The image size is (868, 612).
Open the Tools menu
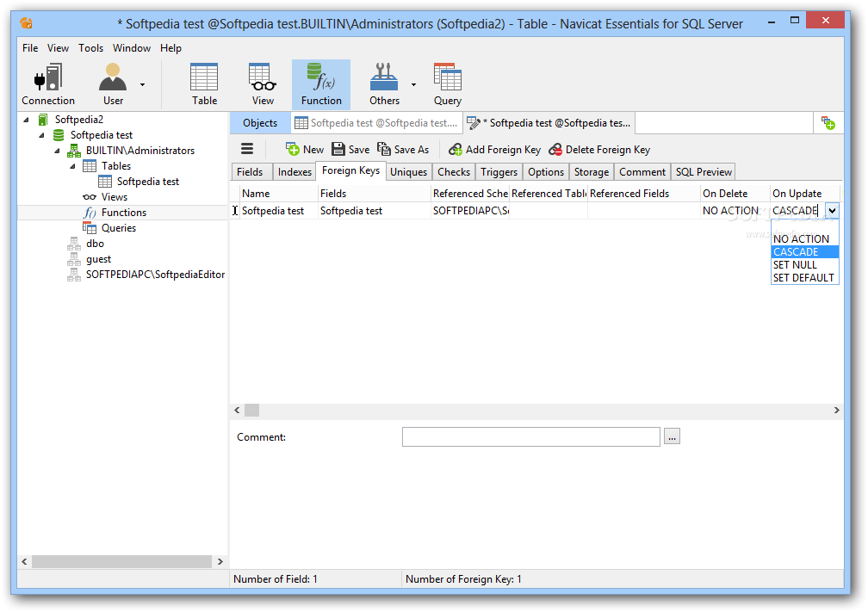pos(90,48)
